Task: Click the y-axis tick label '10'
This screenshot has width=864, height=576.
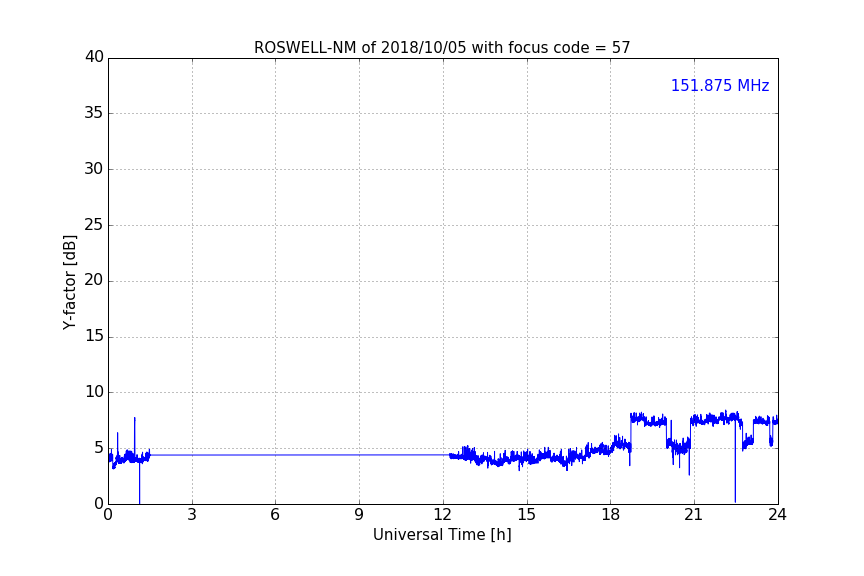Action: (94, 392)
